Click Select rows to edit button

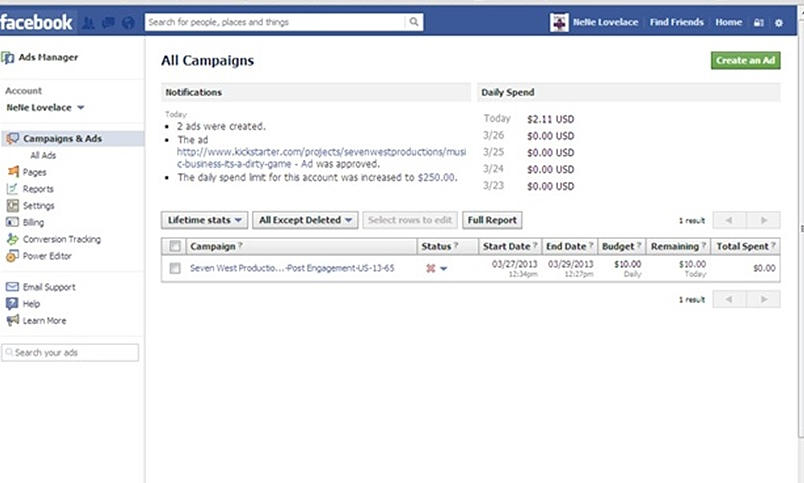click(x=410, y=220)
